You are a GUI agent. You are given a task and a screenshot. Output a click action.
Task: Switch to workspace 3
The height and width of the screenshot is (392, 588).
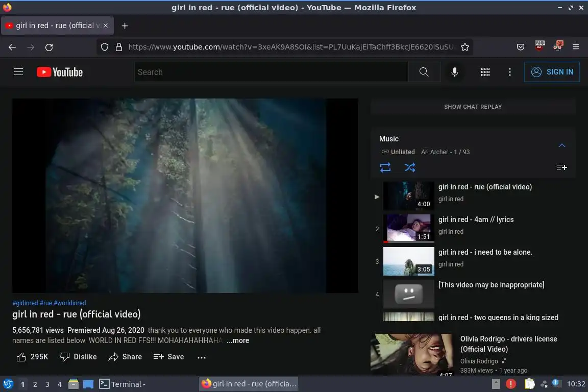click(47, 384)
